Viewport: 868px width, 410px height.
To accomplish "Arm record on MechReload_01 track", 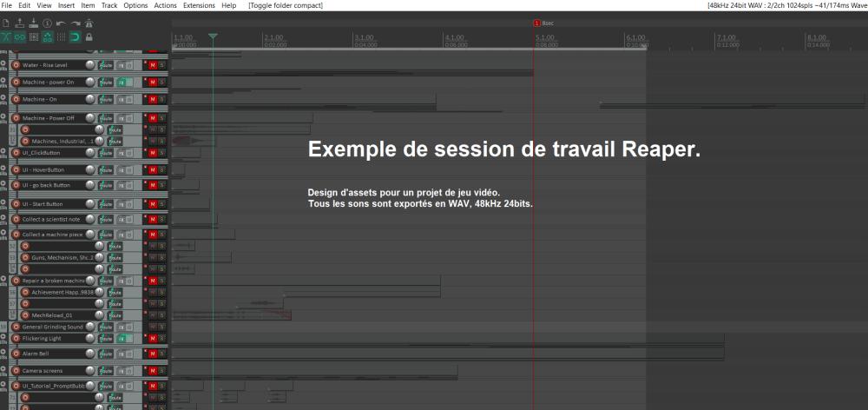I will [25, 314].
